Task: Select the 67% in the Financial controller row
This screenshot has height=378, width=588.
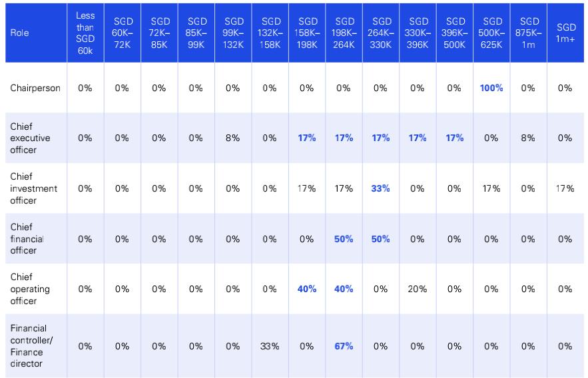Action: (344, 346)
